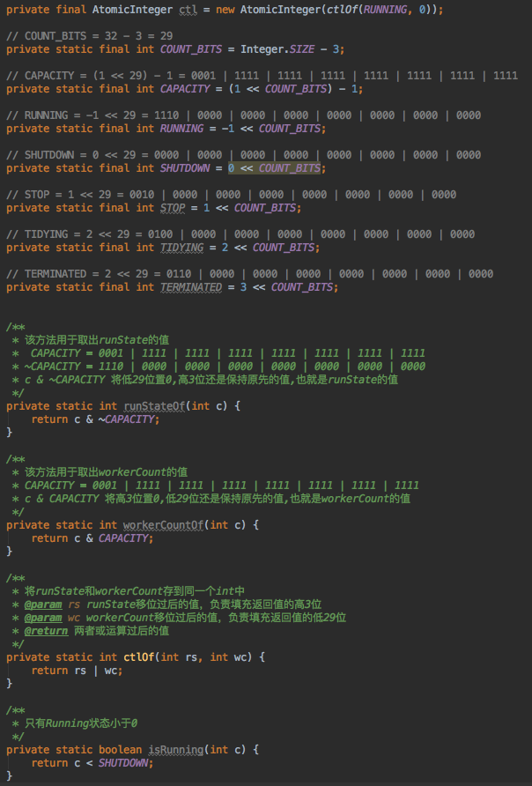The width and height of the screenshot is (532, 786).
Task: Click the STOP constant name in its declaration
Action: 173,208
